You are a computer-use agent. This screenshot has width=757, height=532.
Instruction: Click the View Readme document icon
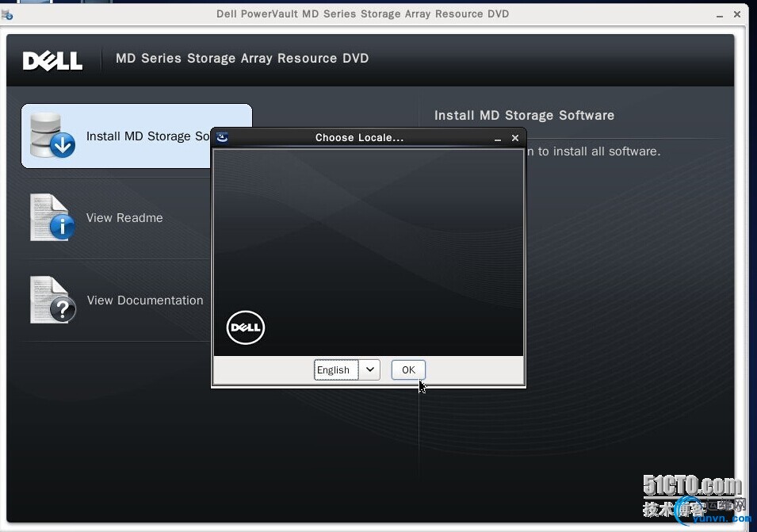(x=52, y=217)
